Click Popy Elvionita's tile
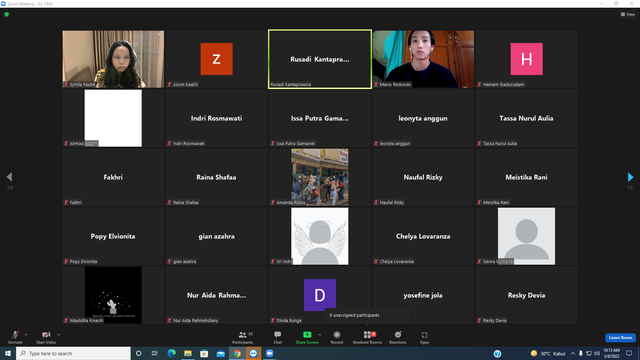The height and width of the screenshot is (360, 640). (113, 236)
